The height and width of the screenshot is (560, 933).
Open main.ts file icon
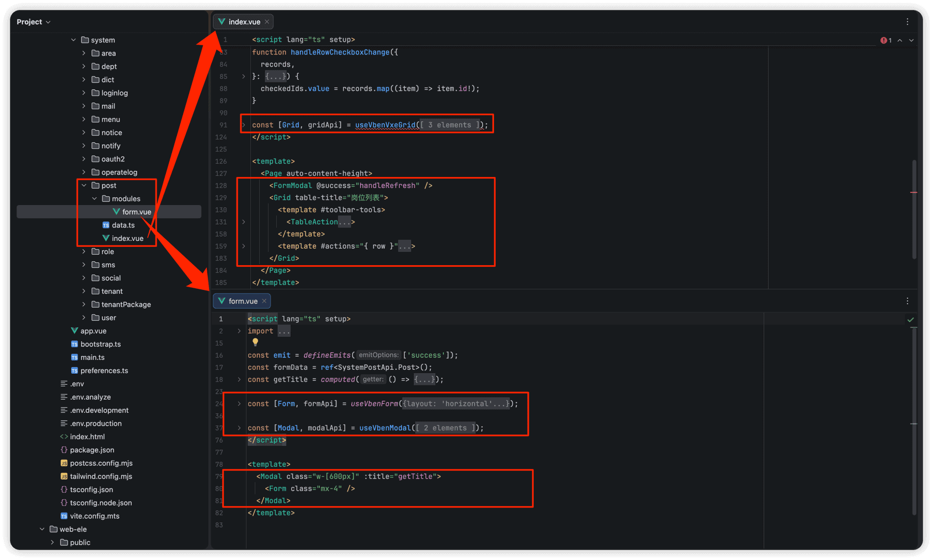click(x=74, y=357)
